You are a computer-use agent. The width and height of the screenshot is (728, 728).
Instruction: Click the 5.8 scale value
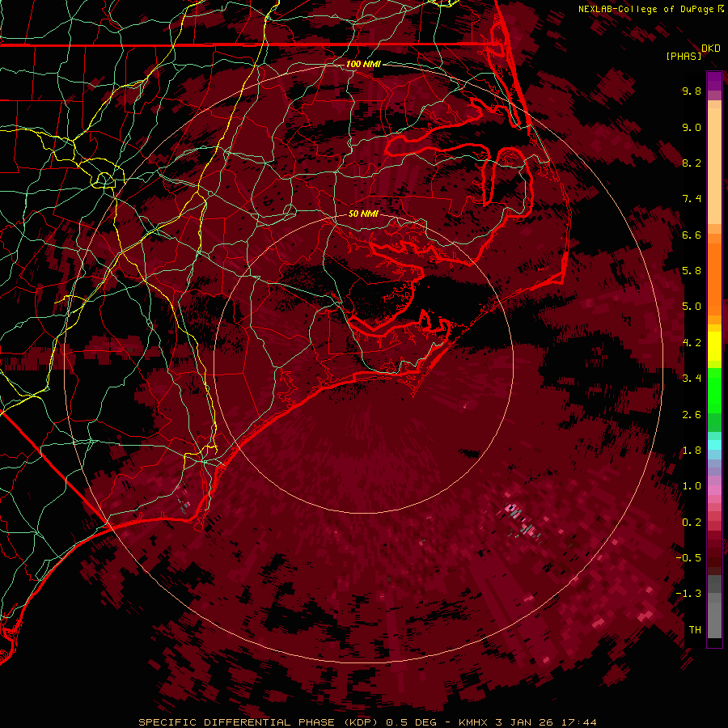pyautogui.click(x=692, y=271)
